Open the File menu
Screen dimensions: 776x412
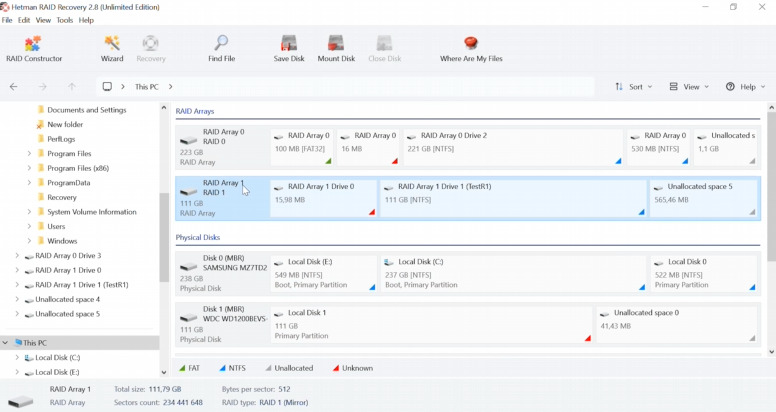click(7, 20)
